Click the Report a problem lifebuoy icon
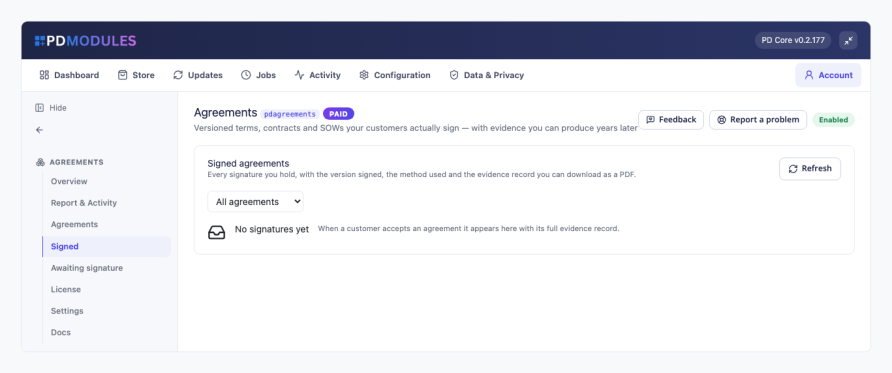The image size is (892, 373). click(721, 120)
